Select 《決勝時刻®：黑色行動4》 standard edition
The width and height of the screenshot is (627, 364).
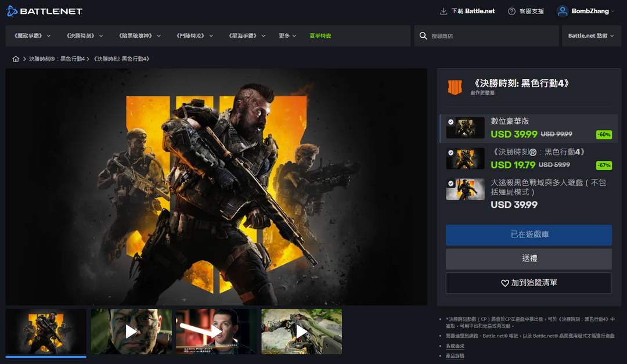click(x=529, y=159)
